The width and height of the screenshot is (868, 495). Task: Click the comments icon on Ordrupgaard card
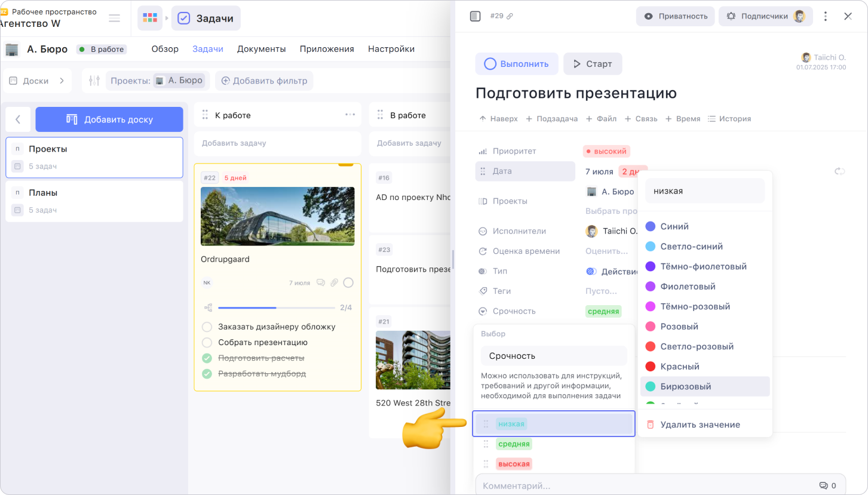(321, 282)
